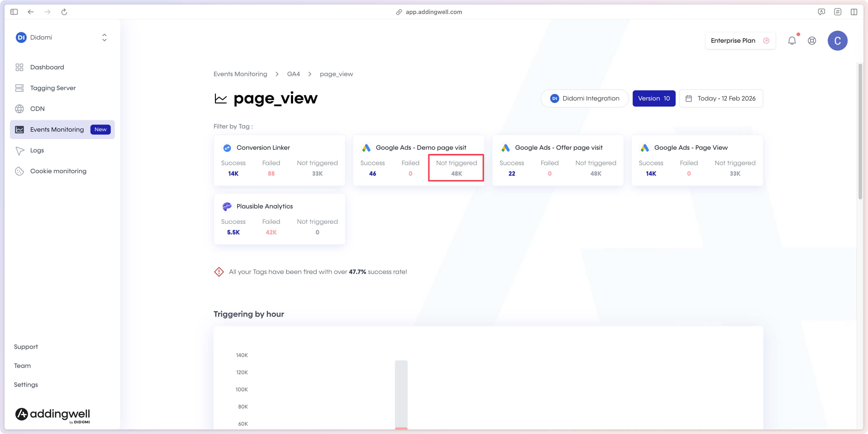The height and width of the screenshot is (434, 868).
Task: Click the Didomi Integration filter pill
Action: pos(584,98)
